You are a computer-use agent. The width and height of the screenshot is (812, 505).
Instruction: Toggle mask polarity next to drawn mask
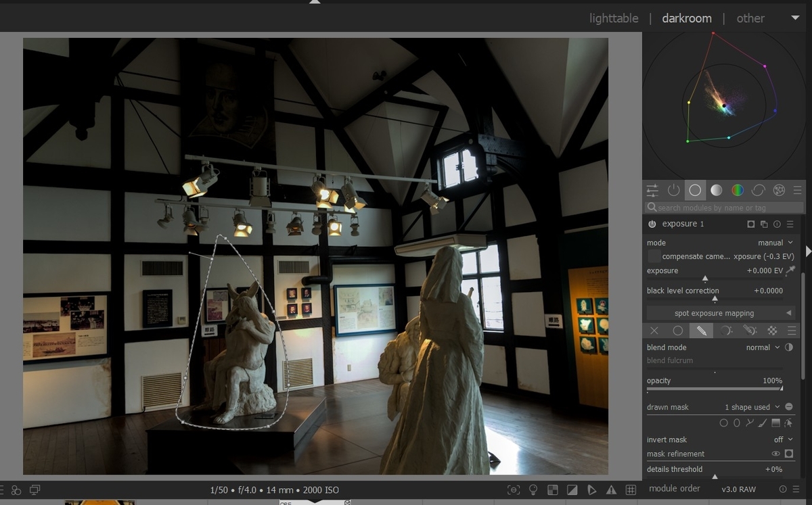789,407
